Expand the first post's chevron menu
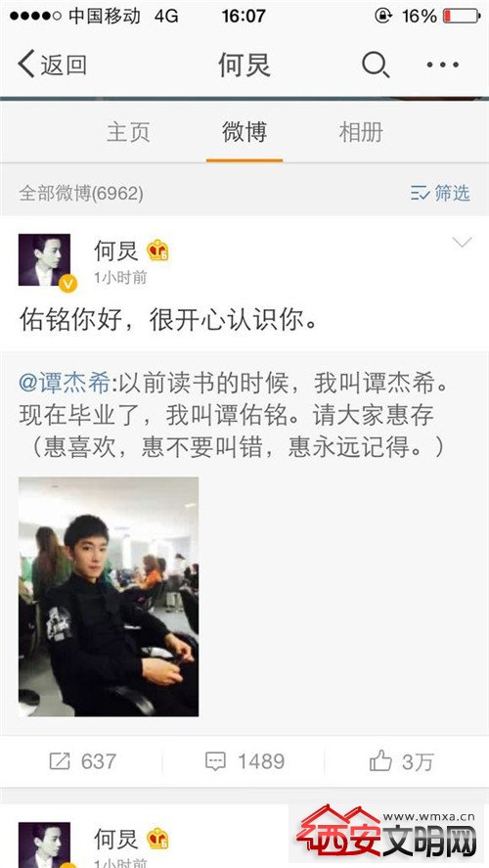The width and height of the screenshot is (489, 868). (x=462, y=242)
